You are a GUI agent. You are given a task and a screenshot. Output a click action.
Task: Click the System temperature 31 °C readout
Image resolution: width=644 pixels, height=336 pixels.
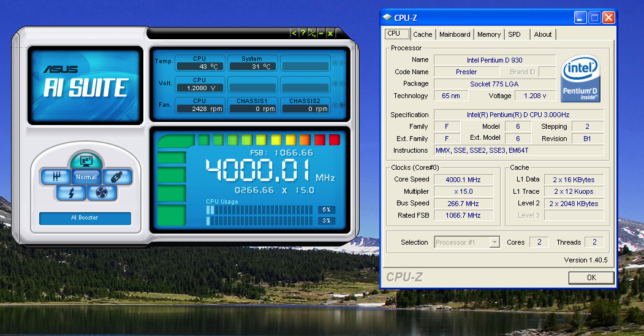(x=252, y=67)
